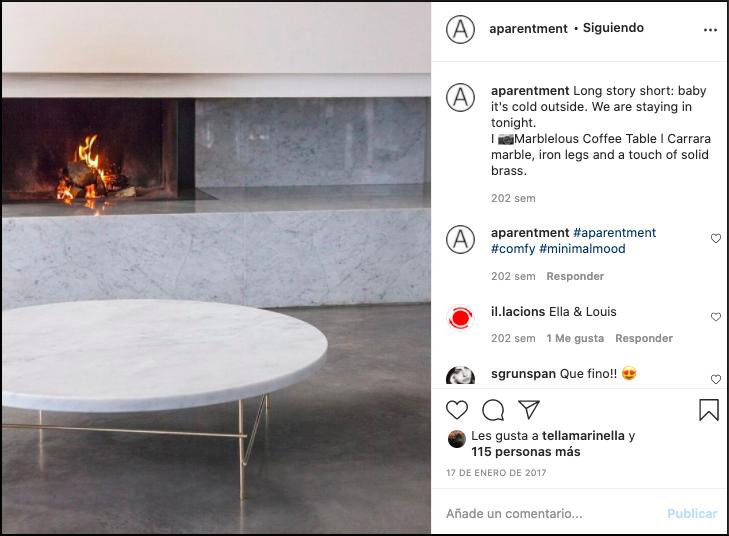Open the three-dot more options menu
The height and width of the screenshot is (536, 729).
(710, 30)
